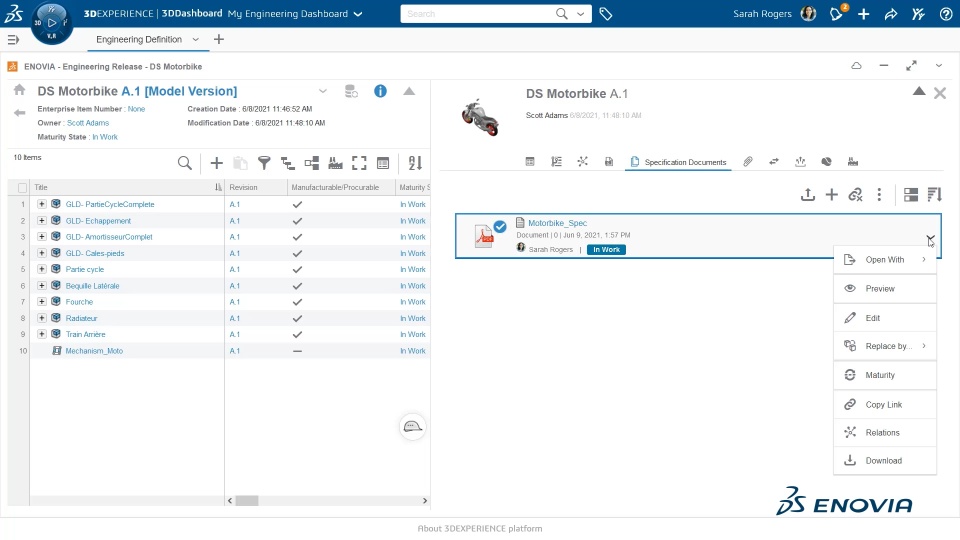Choose Replace by in context menu
Screen dimensions: 960x540
tap(885, 346)
